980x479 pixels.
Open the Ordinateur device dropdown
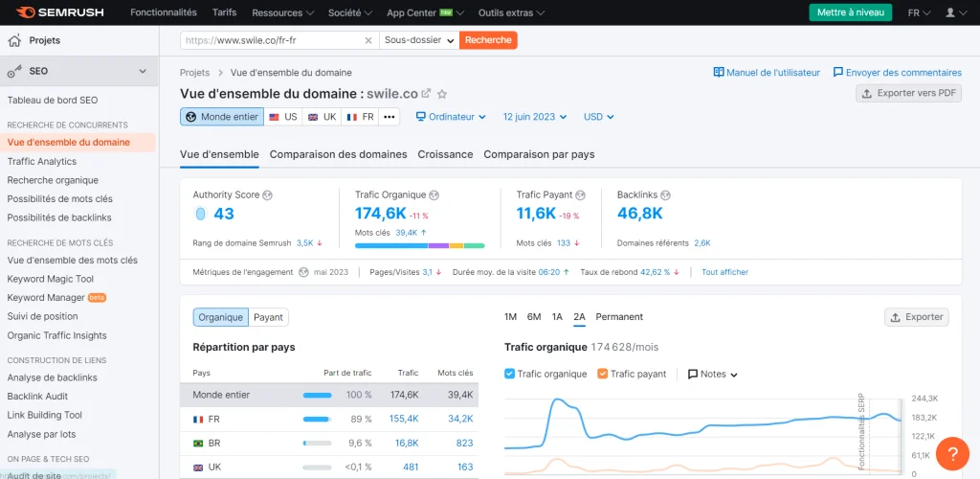click(452, 117)
